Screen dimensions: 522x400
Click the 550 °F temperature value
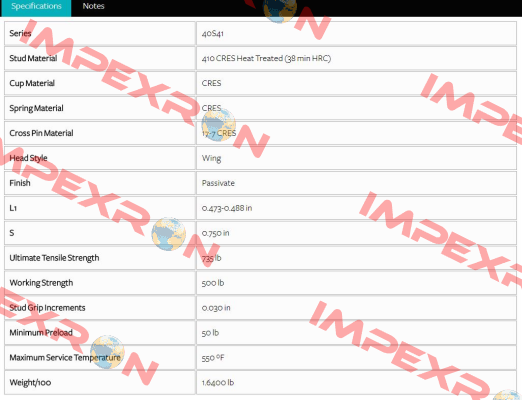[x=213, y=358]
